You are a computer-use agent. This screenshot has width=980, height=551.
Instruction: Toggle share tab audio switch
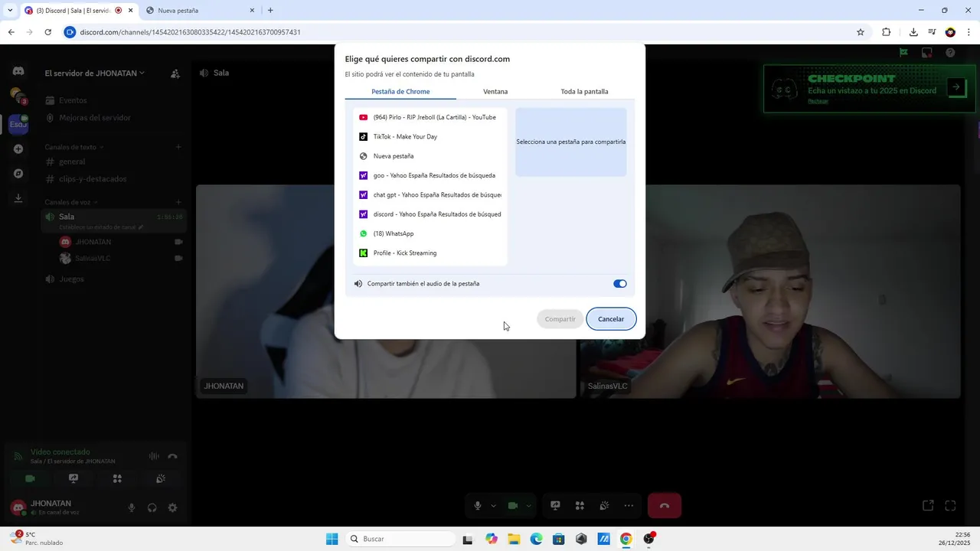pyautogui.click(x=620, y=284)
